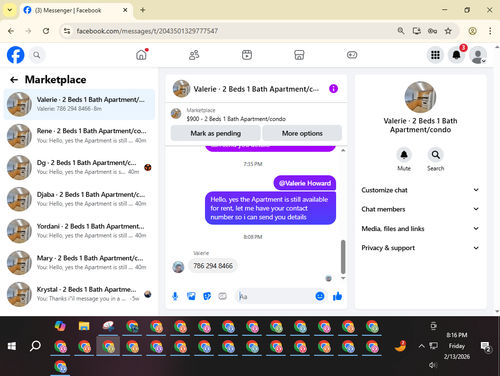Click the @Valerie Howard mention bubble
500x376 pixels.
coord(305,183)
